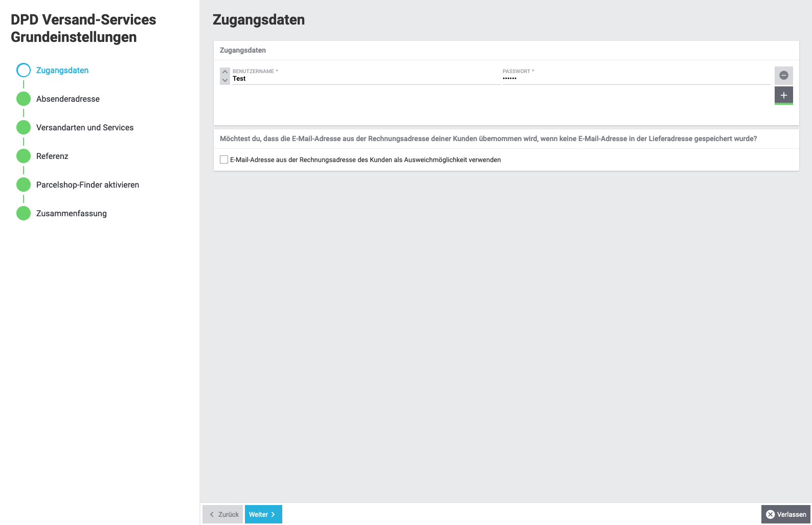Click the green Zusammenfassung step circle
Viewport: 812px width, 525px height.
coord(24,213)
